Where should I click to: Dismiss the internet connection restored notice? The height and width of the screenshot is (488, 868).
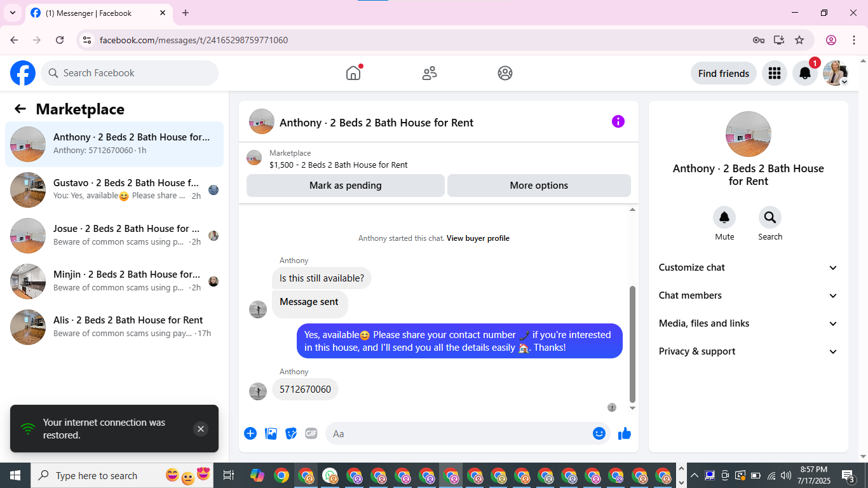click(x=201, y=429)
